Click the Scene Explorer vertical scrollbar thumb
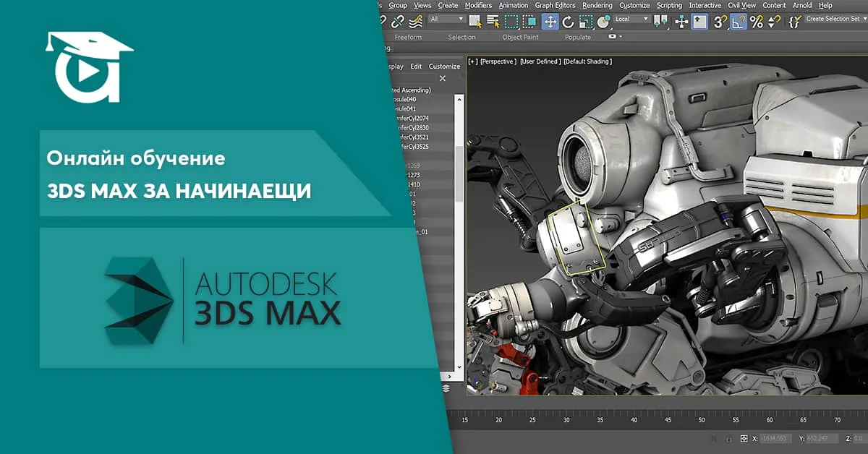Image resolution: width=868 pixels, height=454 pixels. tap(459, 174)
